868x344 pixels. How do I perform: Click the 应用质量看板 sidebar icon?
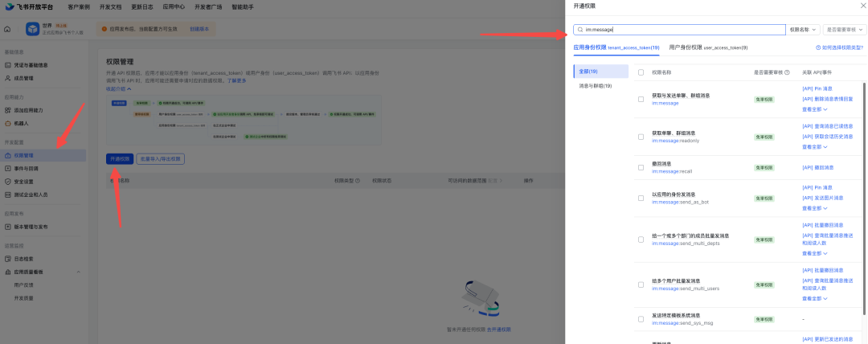pos(8,272)
